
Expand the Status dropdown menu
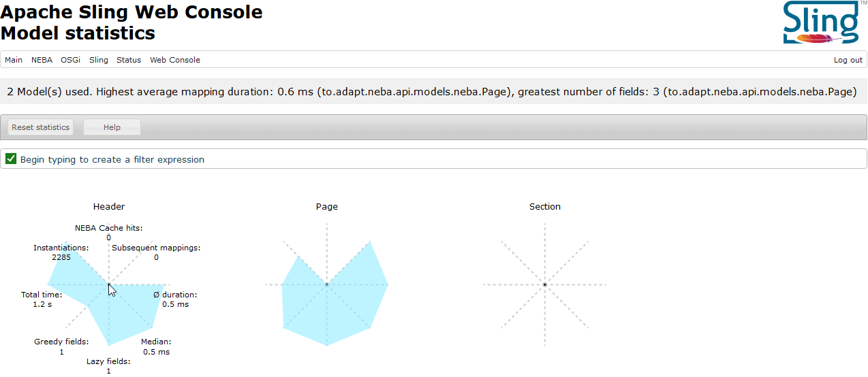click(x=129, y=60)
